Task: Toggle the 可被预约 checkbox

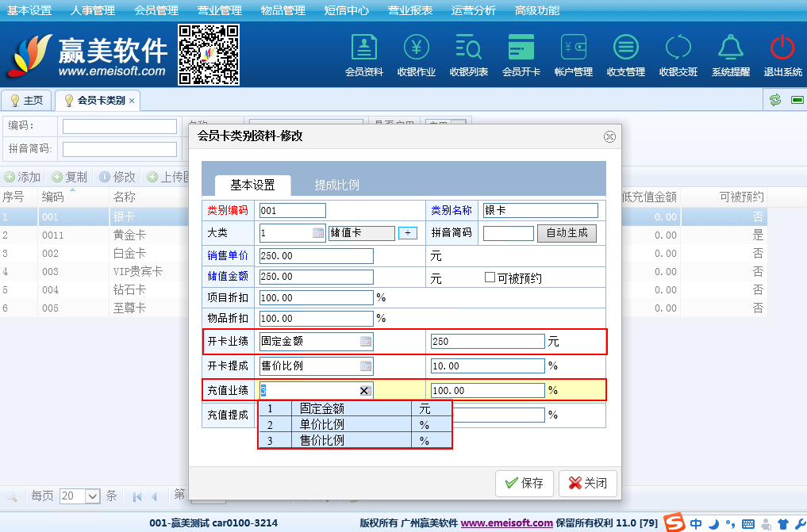Action: pyautogui.click(x=490, y=277)
